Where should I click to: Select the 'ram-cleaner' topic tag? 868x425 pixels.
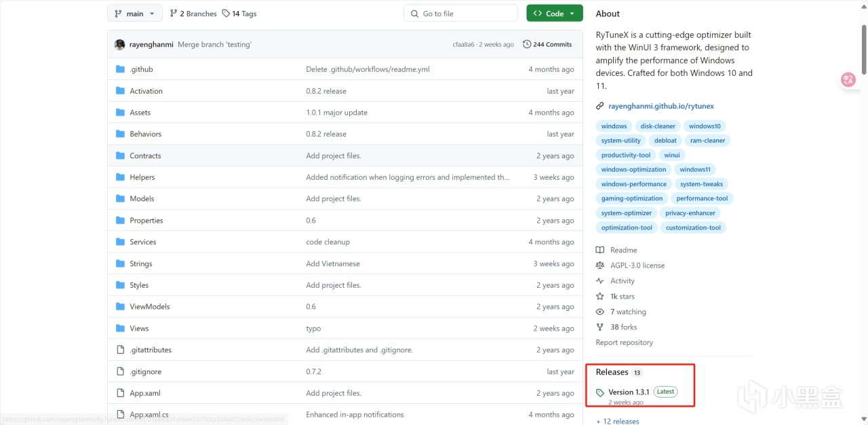coord(707,141)
